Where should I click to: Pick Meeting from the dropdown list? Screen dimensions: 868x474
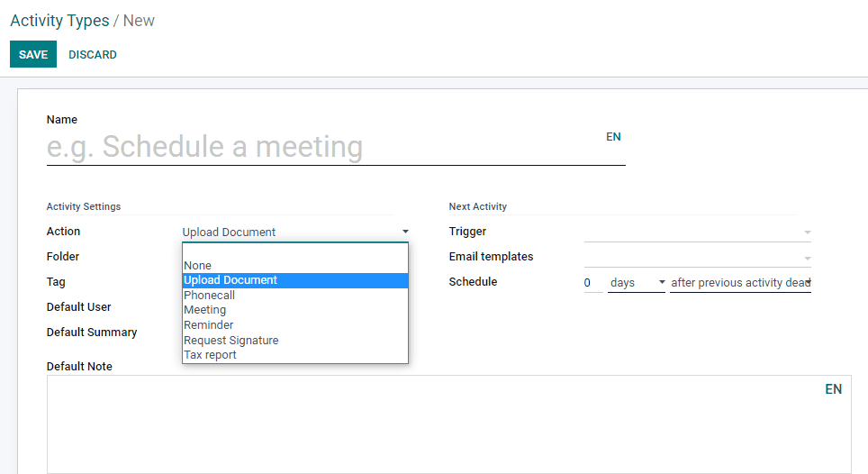[x=205, y=310]
